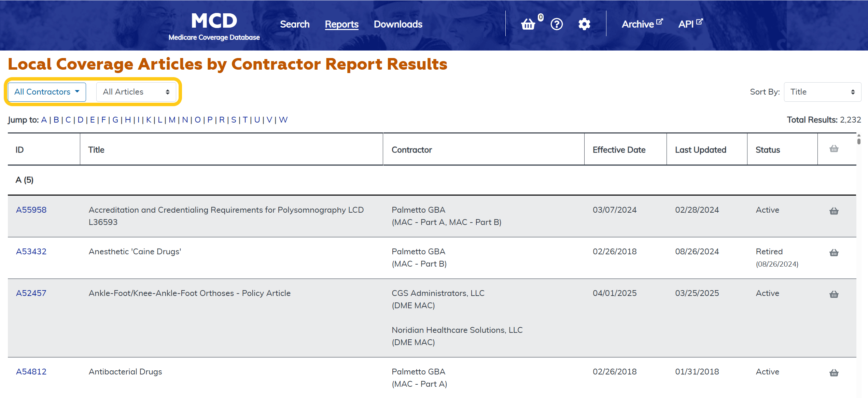The image size is (868, 398).
Task: Add article A53432 to basket
Action: click(x=834, y=253)
